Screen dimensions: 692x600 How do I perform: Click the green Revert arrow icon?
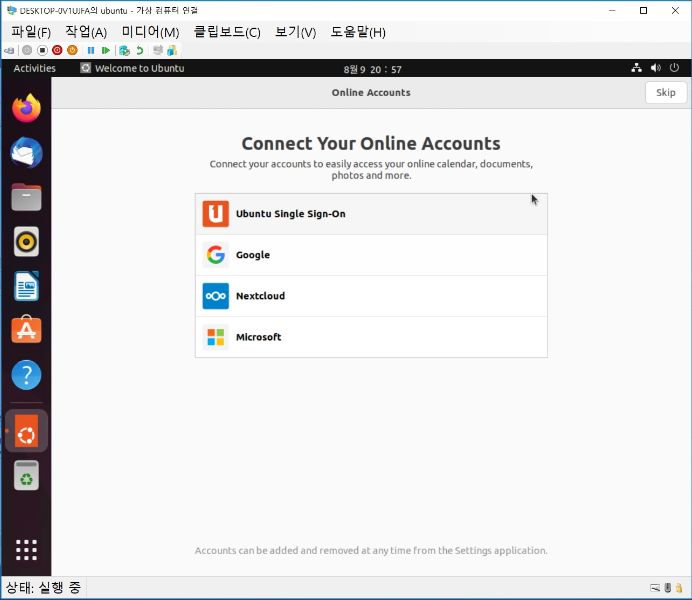[139, 50]
